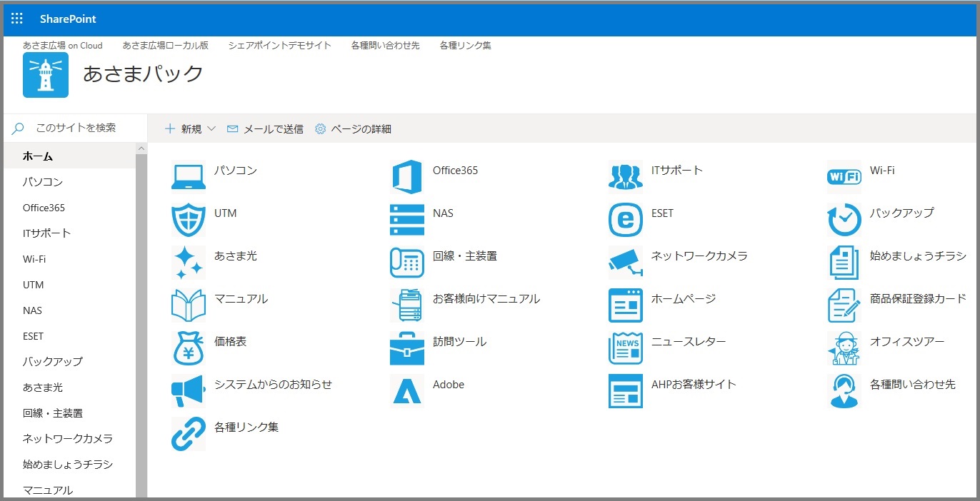Open the あさまパック site title
This screenshot has height=501, width=980.
pos(144,74)
